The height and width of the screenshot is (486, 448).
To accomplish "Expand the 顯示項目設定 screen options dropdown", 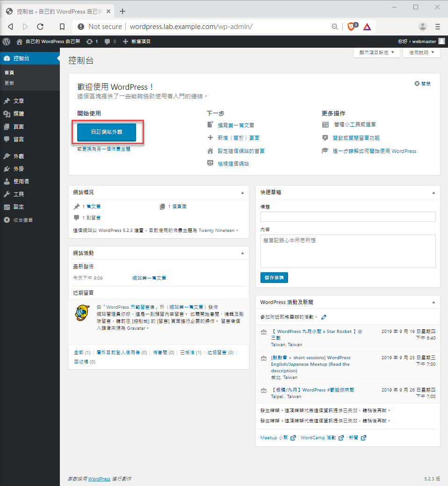I will pyautogui.click(x=376, y=53).
